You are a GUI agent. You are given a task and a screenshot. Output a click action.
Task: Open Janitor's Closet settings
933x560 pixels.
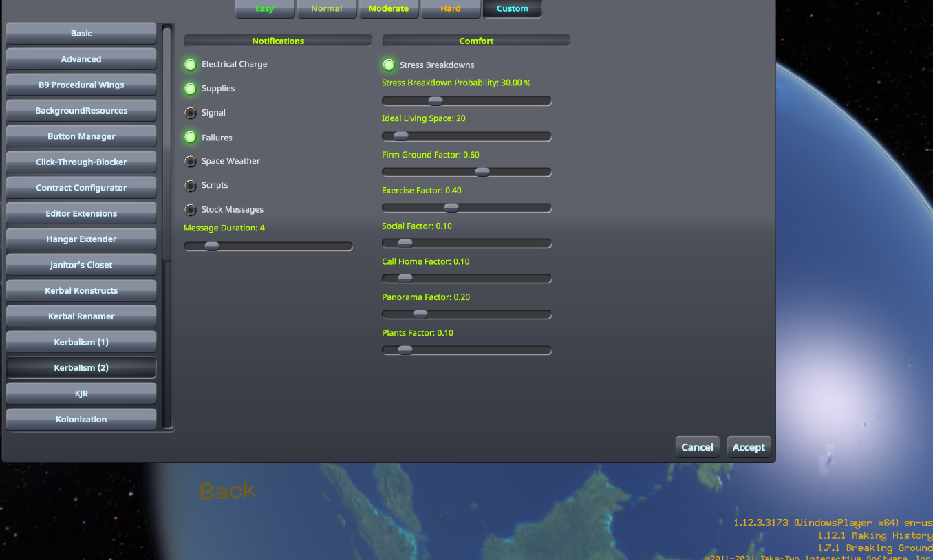pos(81,265)
